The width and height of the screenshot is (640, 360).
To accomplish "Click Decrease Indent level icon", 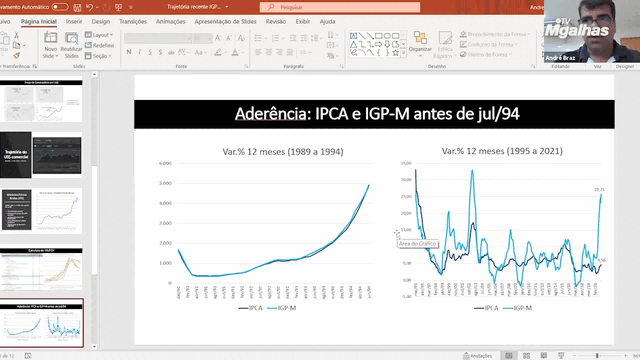I will (x=293, y=38).
